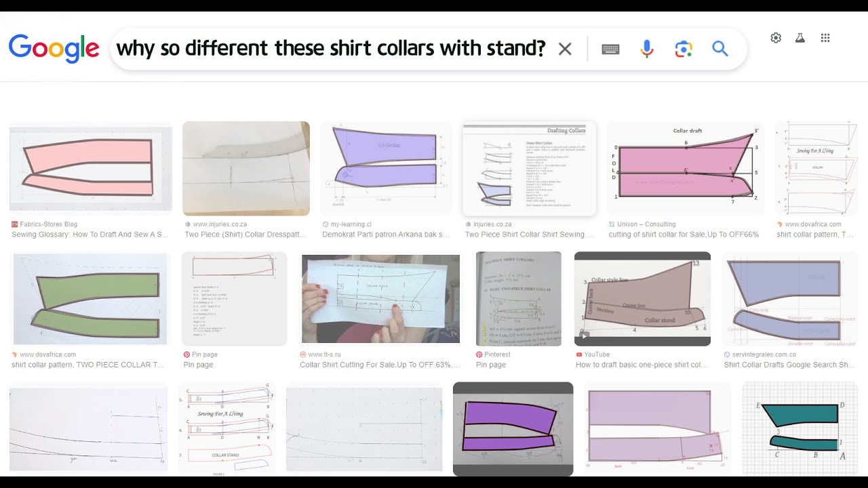This screenshot has height=488, width=868.
Task: Open the dotted-paper collar draft thumbnail
Action: (364, 430)
